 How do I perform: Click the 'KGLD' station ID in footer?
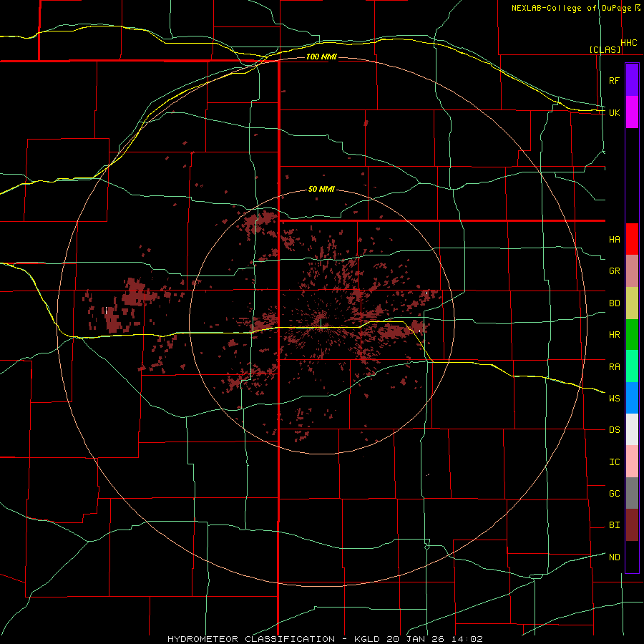(367, 639)
